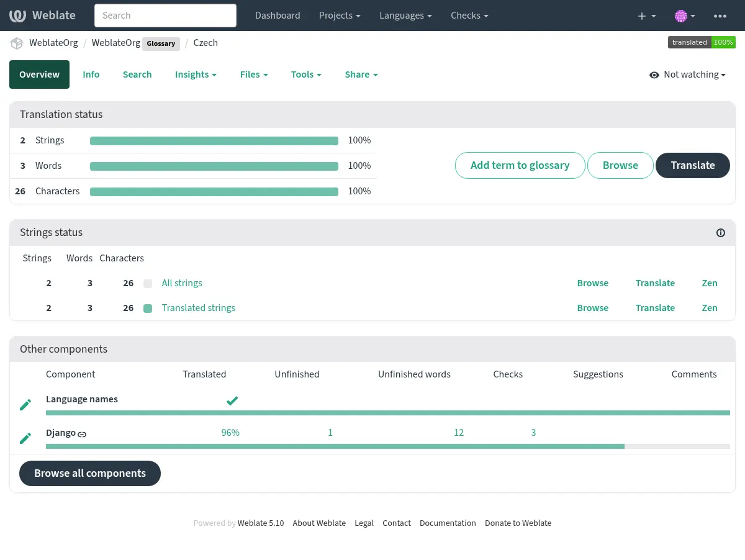The image size is (745, 560).
Task: Expand the Checks dropdown
Action: [469, 16]
